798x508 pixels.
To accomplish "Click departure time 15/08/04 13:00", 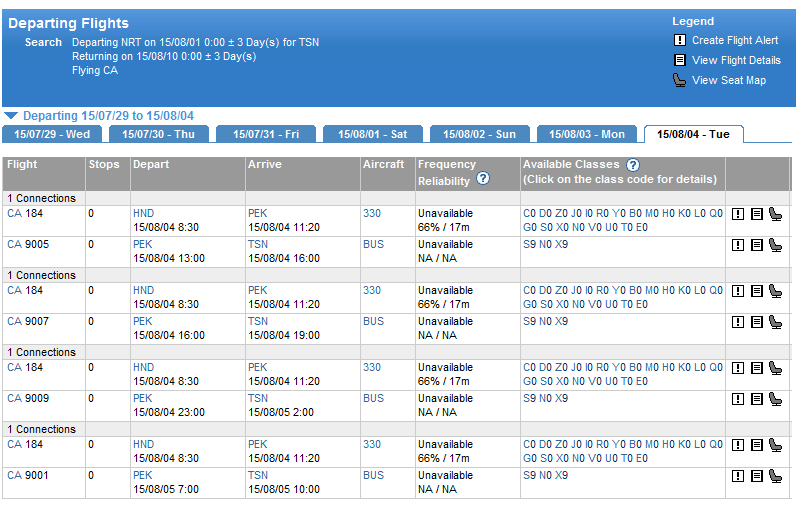I will (x=169, y=259).
